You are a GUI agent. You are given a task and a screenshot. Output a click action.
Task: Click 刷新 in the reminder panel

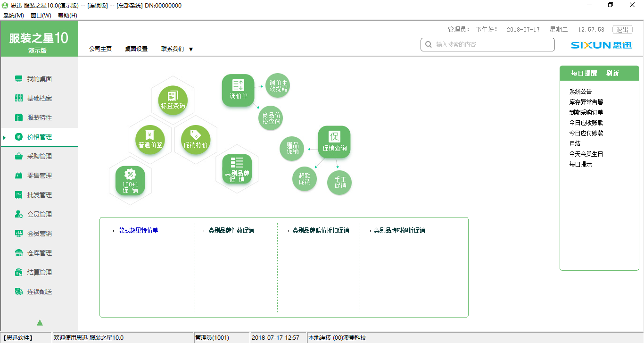pyautogui.click(x=612, y=73)
